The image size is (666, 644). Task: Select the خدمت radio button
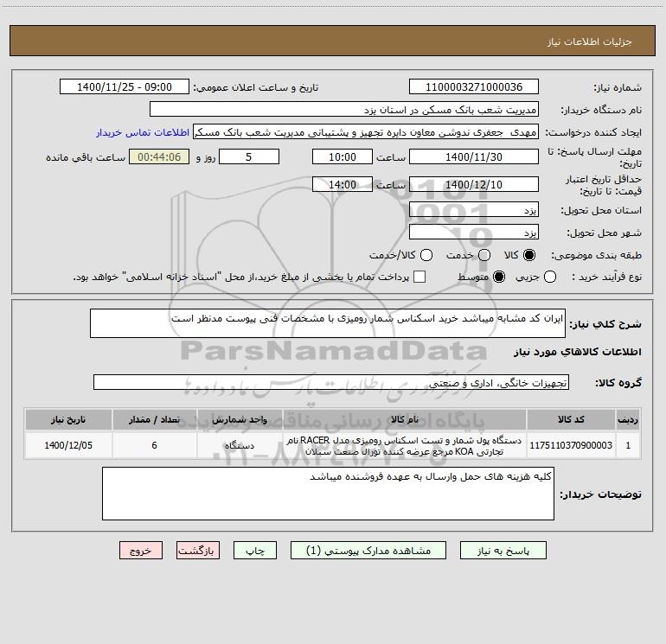click(484, 255)
